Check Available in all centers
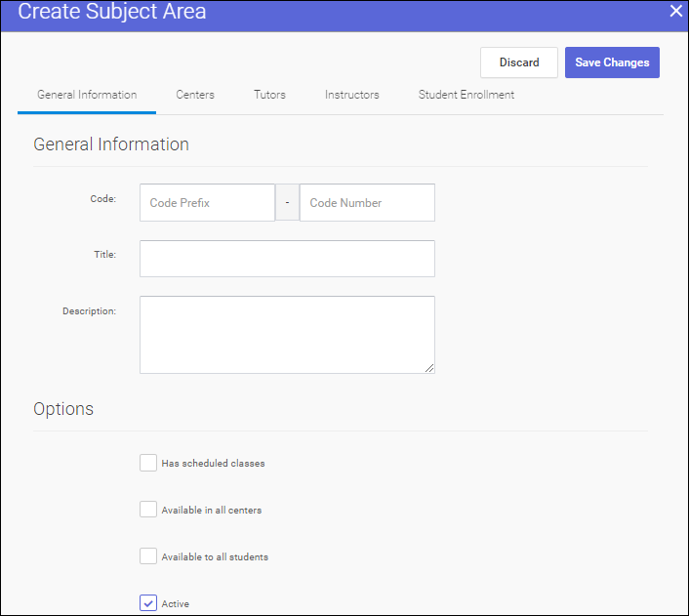The height and width of the screenshot is (616, 689). (x=148, y=510)
